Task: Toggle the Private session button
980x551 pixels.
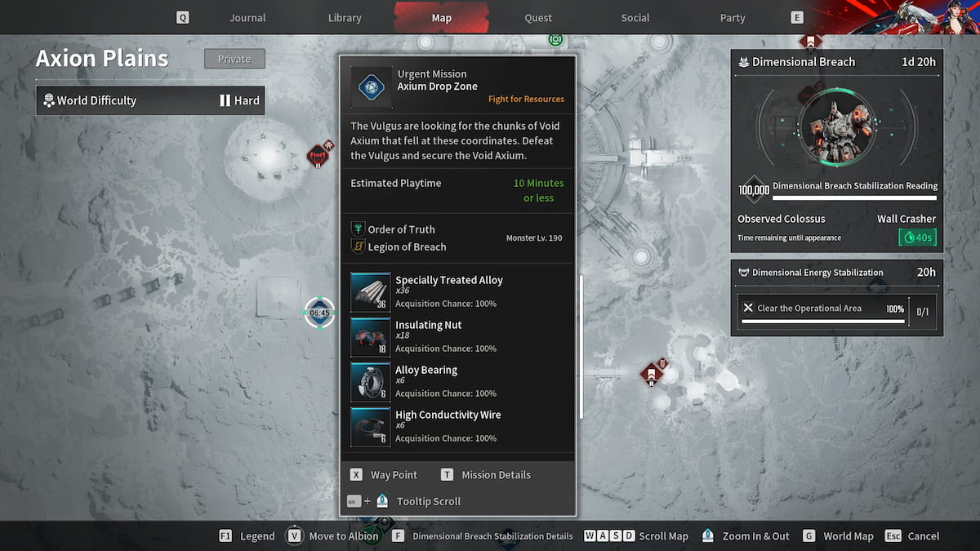Action: pyautogui.click(x=234, y=59)
